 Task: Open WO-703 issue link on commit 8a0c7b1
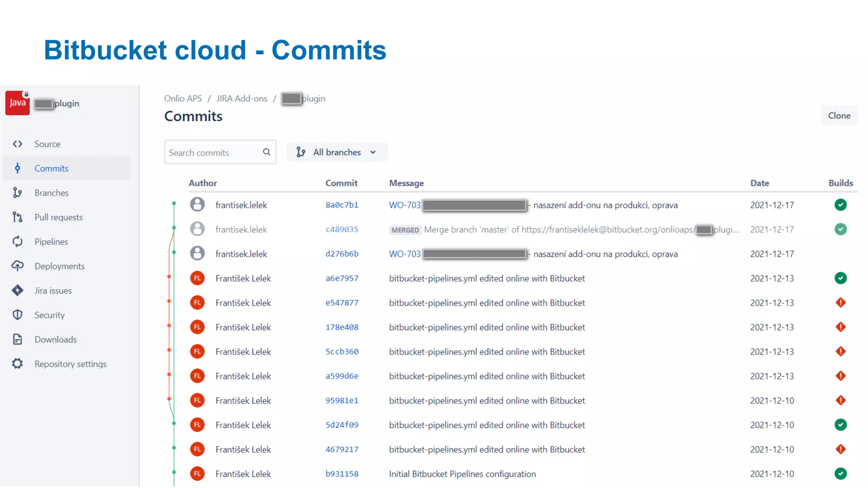(405, 205)
